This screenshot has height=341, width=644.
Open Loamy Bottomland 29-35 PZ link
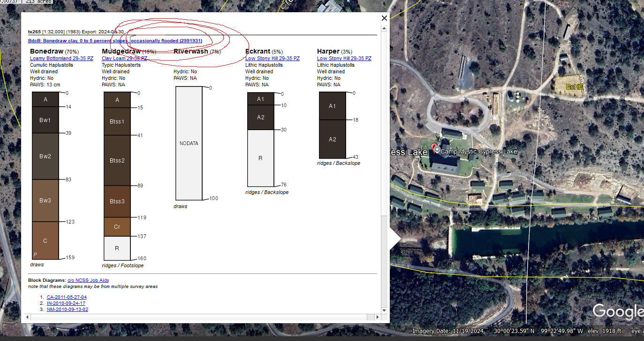61,58
